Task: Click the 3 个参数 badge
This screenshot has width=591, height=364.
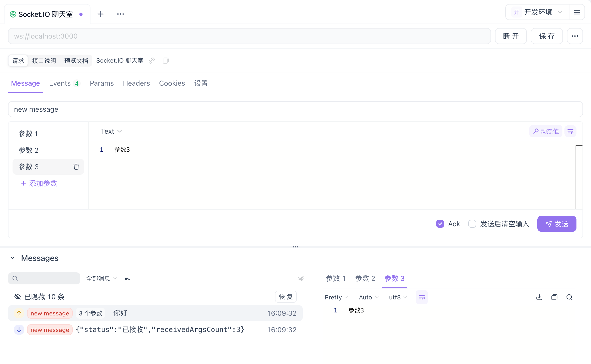Action: coord(90,313)
